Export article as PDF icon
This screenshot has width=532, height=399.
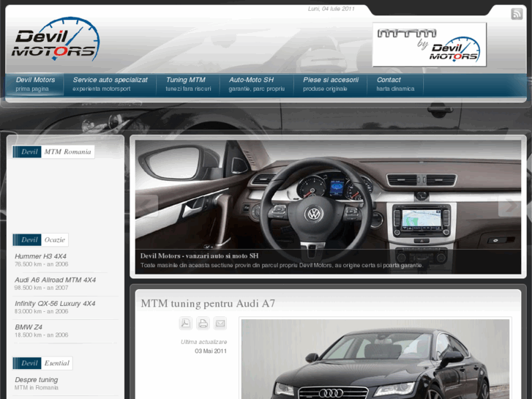(x=186, y=323)
